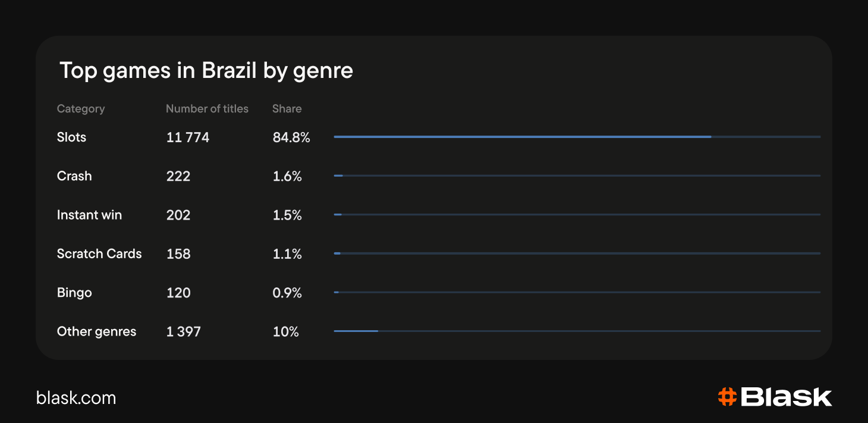868x423 pixels.
Task: Click the Share column header
Action: coord(287,109)
